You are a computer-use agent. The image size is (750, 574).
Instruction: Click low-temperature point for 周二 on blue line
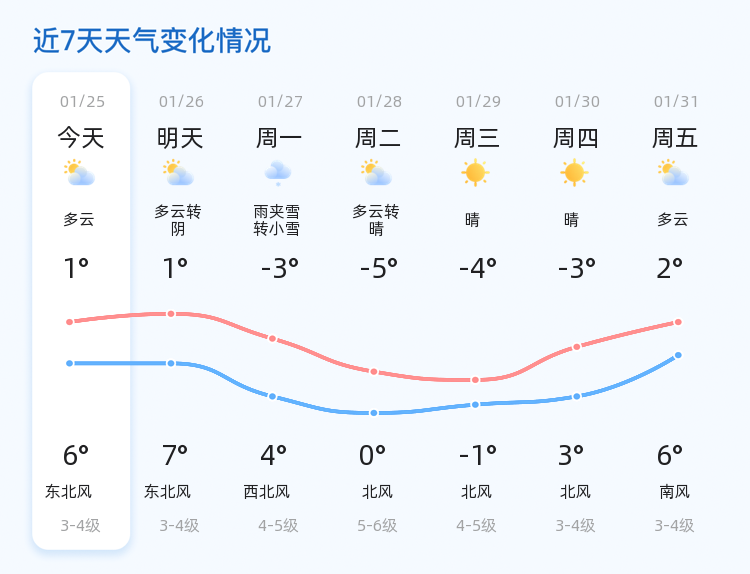click(374, 413)
